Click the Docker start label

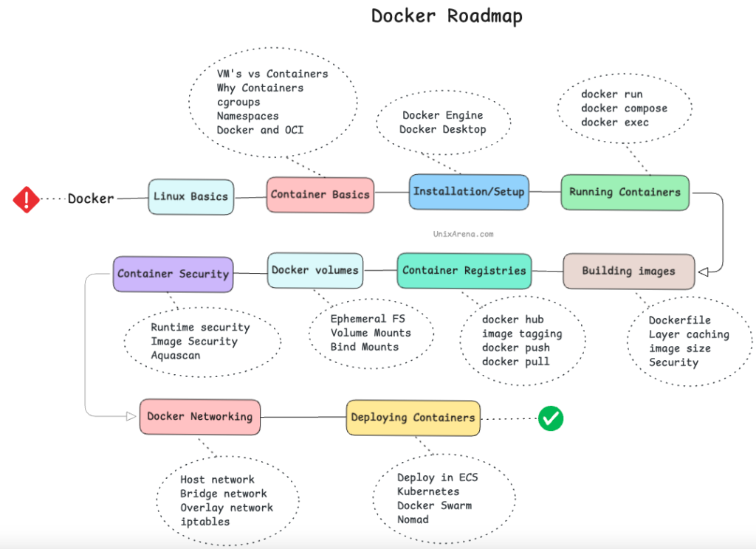[91, 198]
